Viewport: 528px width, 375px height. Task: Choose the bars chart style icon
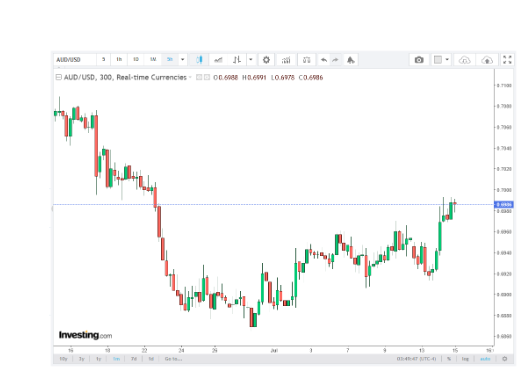(x=237, y=60)
